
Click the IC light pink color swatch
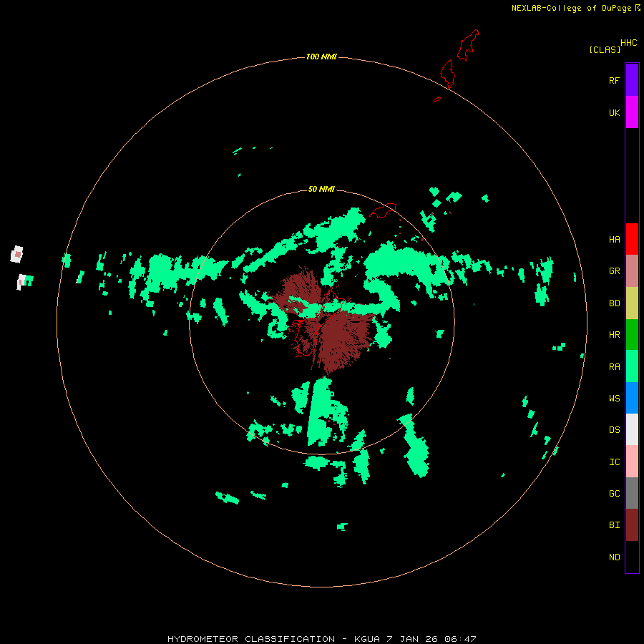tap(632, 462)
